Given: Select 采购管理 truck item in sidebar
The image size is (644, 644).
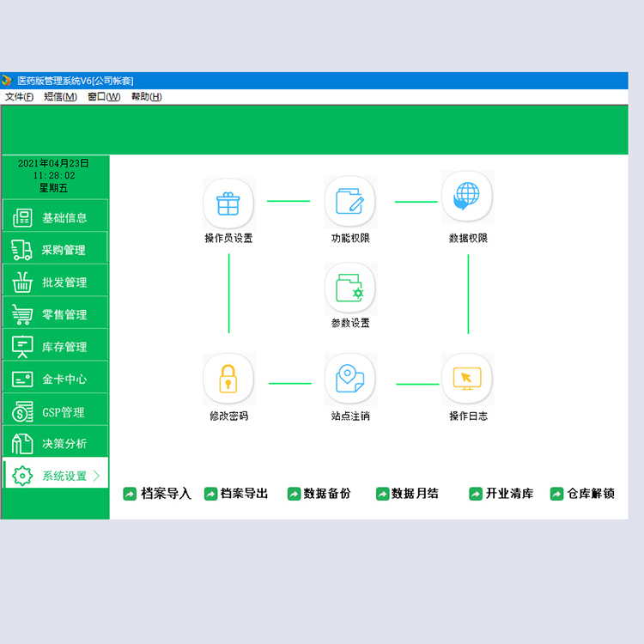Looking at the screenshot, I should (55, 248).
